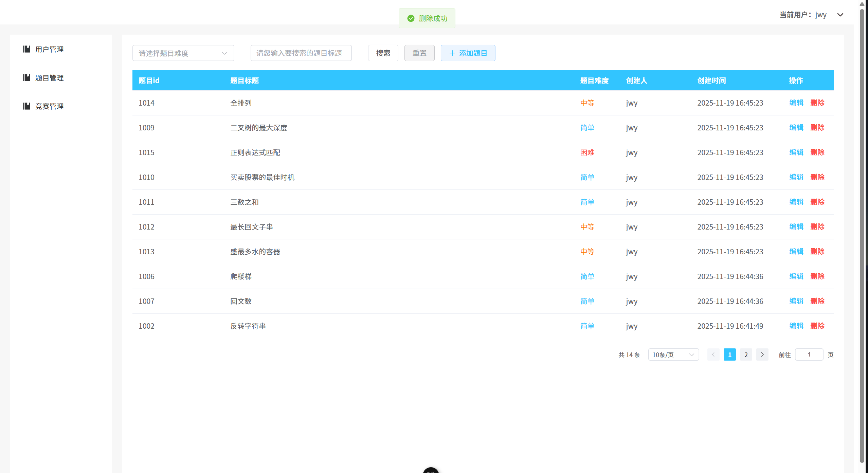Click the previous page arrow in pagination

pos(713,354)
